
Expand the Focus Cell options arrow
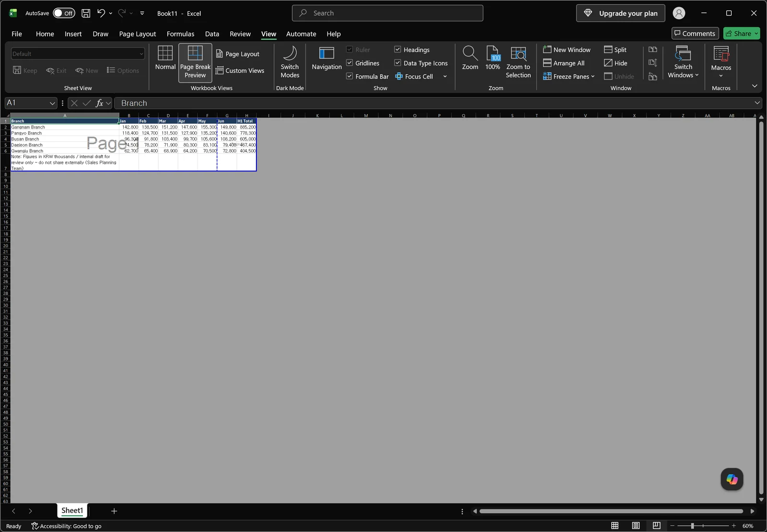coord(445,77)
